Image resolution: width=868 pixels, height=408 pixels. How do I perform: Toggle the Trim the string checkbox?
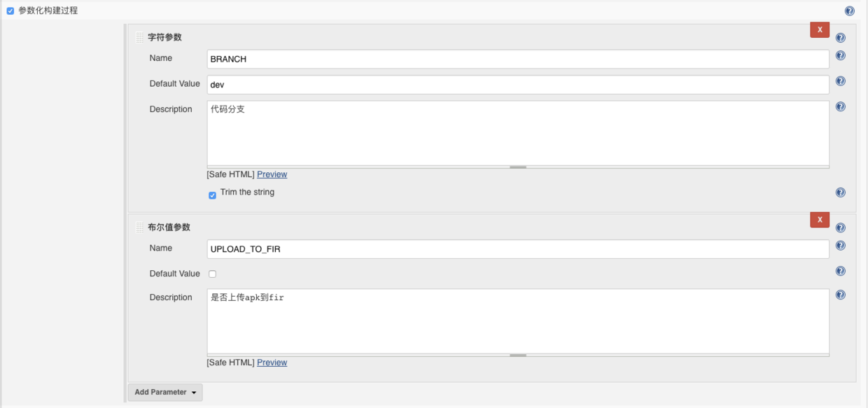pos(213,195)
